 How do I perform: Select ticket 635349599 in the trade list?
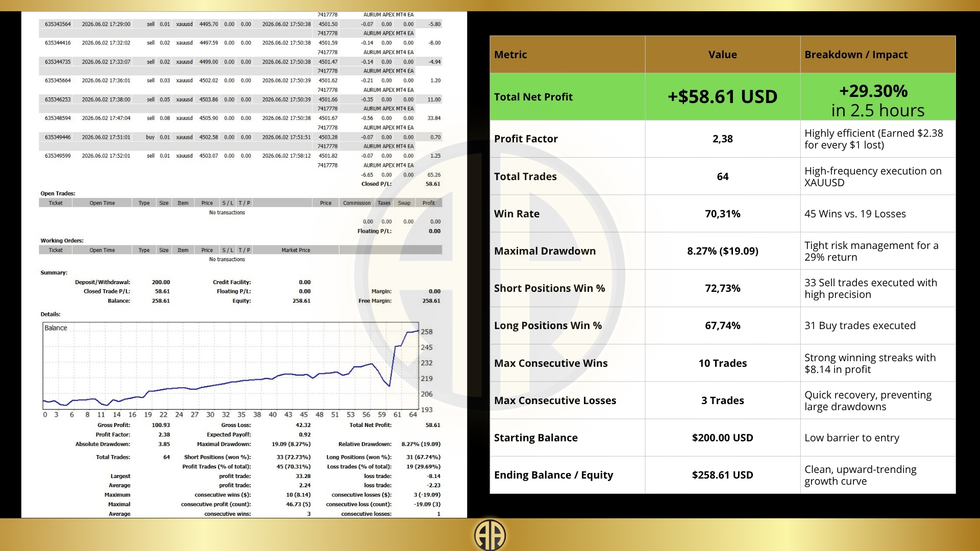(58, 156)
